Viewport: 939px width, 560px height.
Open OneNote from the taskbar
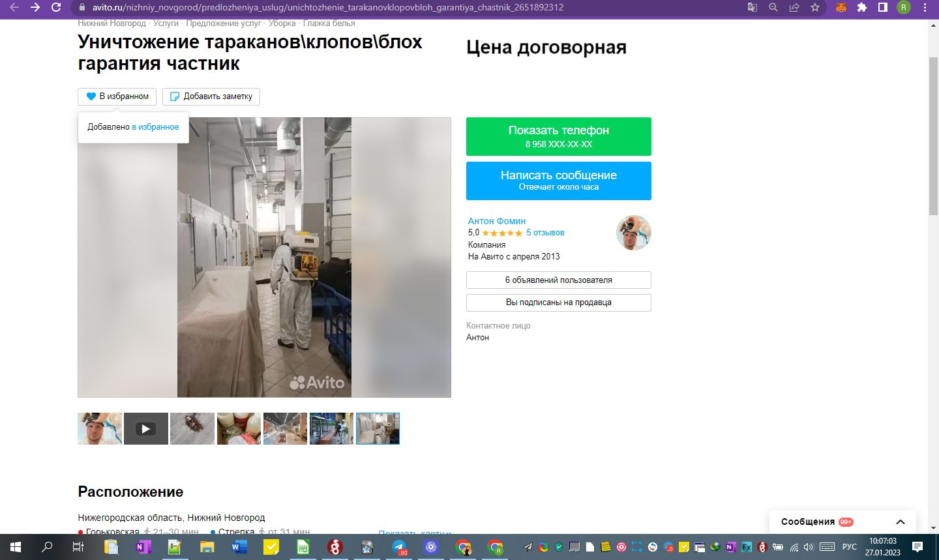point(143,547)
